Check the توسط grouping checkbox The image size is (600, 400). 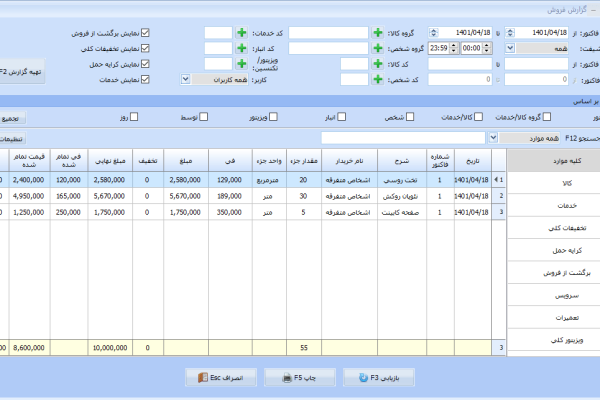204,117
